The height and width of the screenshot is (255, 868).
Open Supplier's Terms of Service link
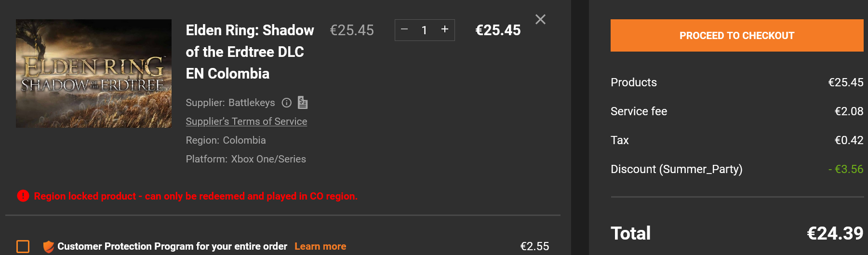pyautogui.click(x=246, y=121)
